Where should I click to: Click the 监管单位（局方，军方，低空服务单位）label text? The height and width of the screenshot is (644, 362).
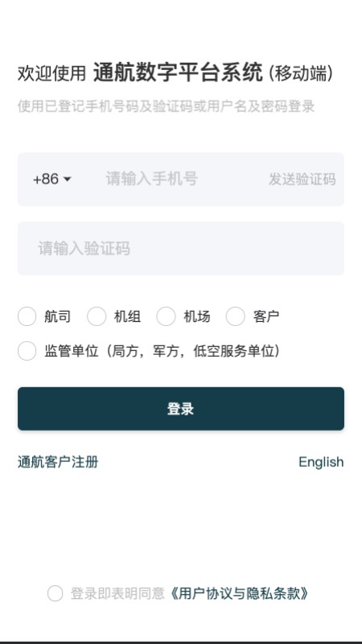tap(162, 351)
